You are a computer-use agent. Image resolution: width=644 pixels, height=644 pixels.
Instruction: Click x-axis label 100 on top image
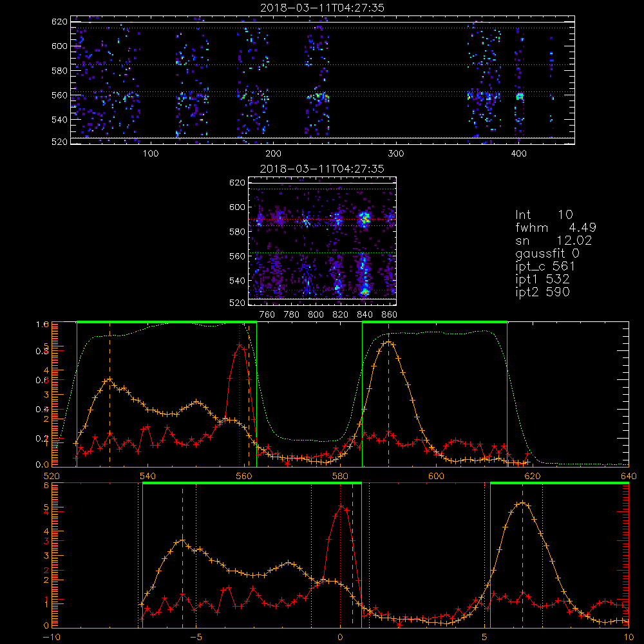151,154
